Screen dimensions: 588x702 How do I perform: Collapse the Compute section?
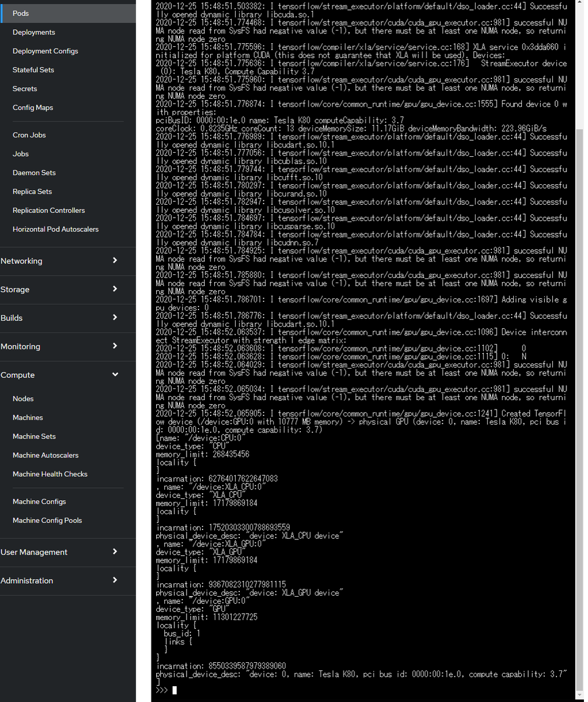[x=68, y=375]
